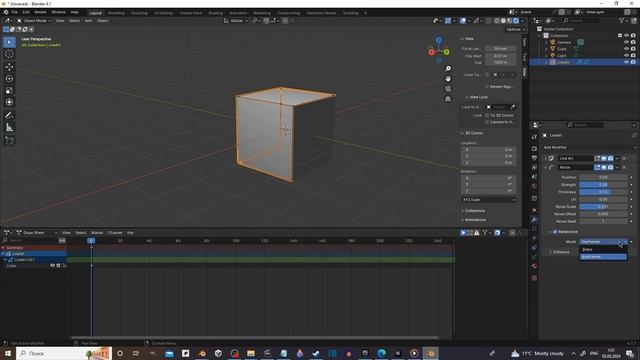Toggle Lines layer visibility in dope sheet
The width and height of the screenshot is (640, 360).
click(x=52, y=266)
